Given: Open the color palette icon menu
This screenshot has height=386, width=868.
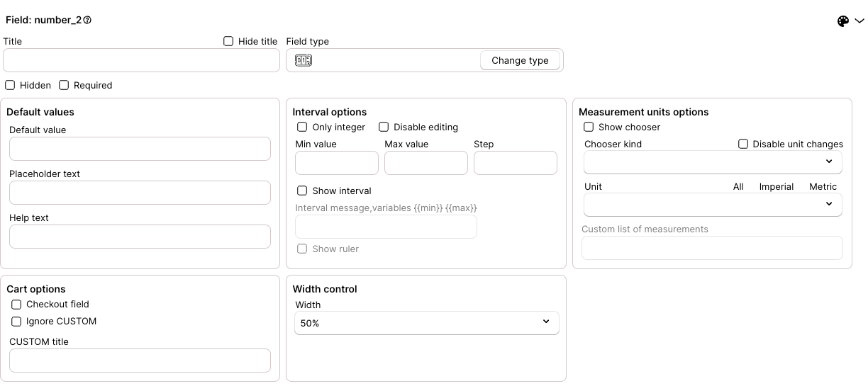Looking at the screenshot, I should point(843,21).
